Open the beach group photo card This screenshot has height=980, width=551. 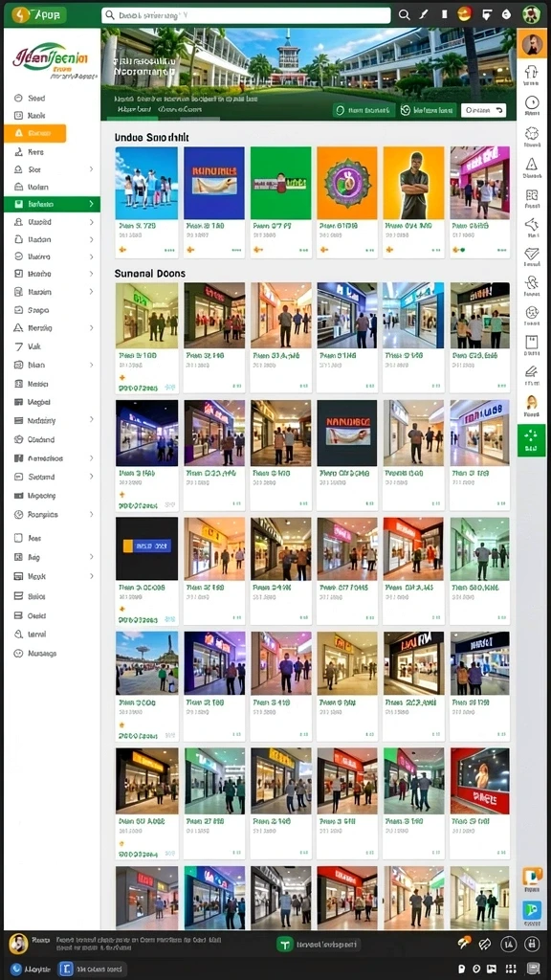tap(146, 202)
